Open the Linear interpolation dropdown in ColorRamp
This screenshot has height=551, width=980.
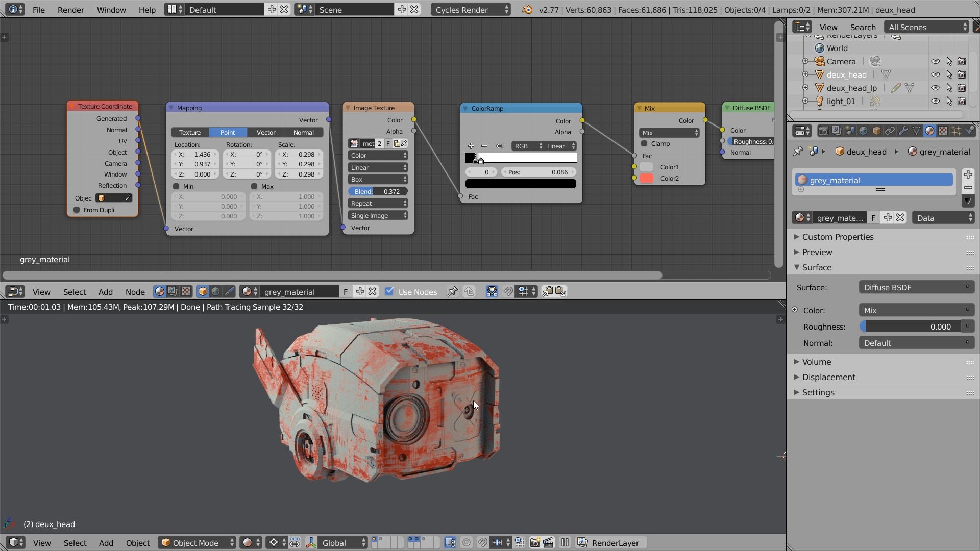click(559, 146)
